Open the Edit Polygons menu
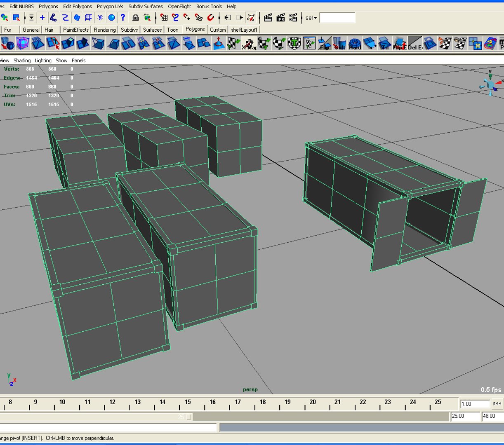This screenshot has height=445, width=504. [77, 6]
